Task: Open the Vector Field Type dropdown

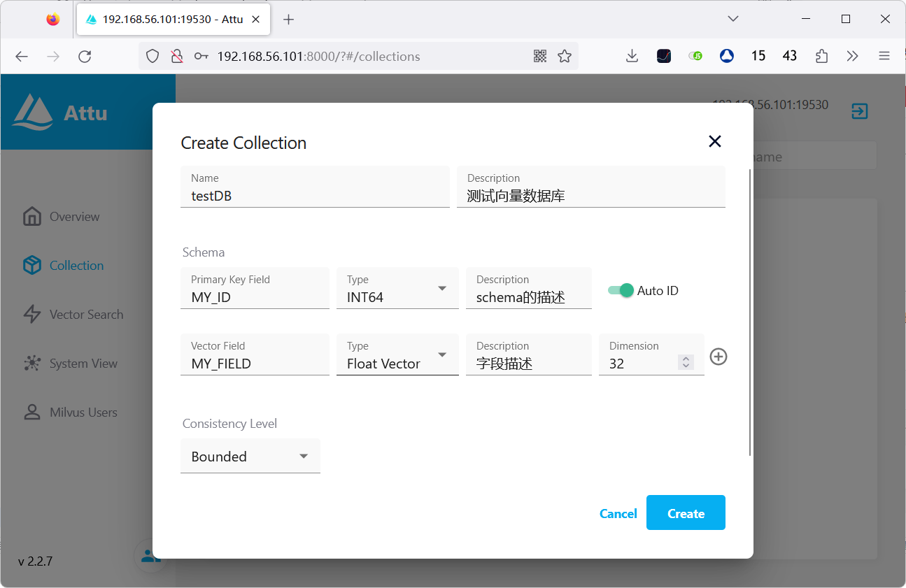Action: [x=397, y=354]
